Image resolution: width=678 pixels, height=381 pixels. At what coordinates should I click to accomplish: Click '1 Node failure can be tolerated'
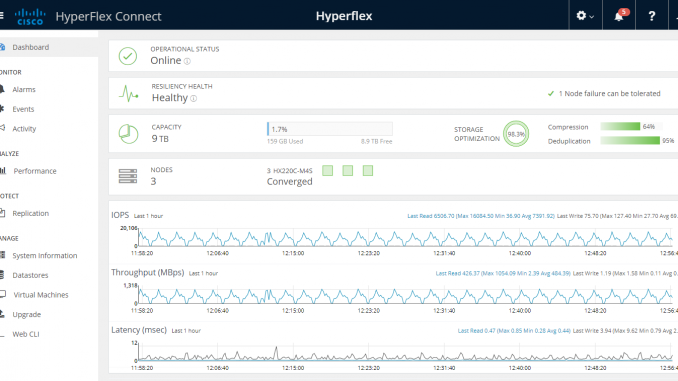tap(609, 93)
